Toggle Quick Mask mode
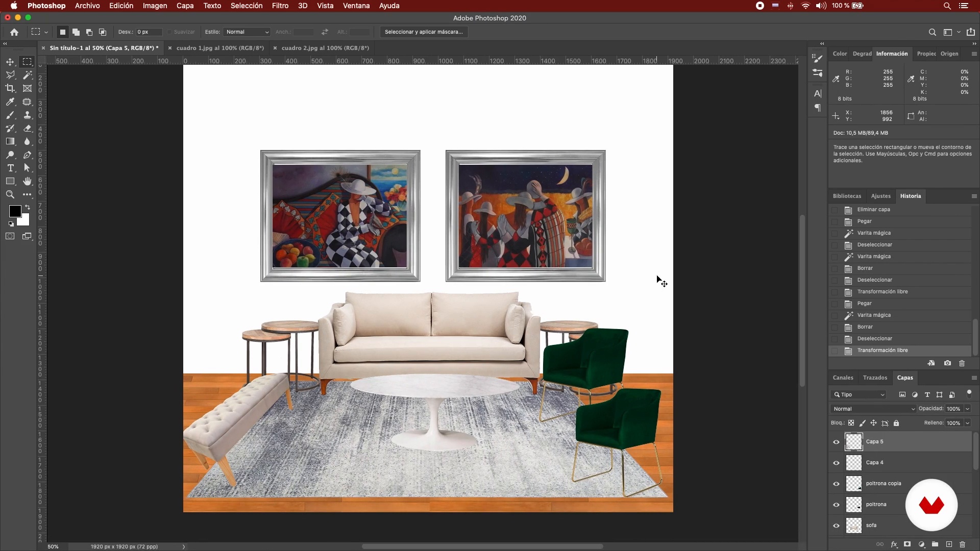980x551 pixels. [x=10, y=236]
